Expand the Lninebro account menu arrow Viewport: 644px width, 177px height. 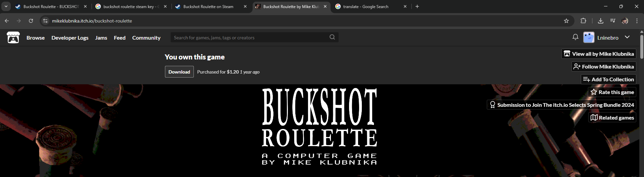point(627,37)
